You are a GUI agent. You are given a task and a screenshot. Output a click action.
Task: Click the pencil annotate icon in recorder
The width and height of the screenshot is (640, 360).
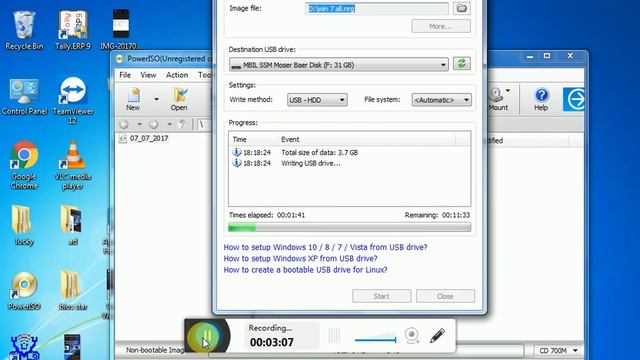click(x=437, y=336)
